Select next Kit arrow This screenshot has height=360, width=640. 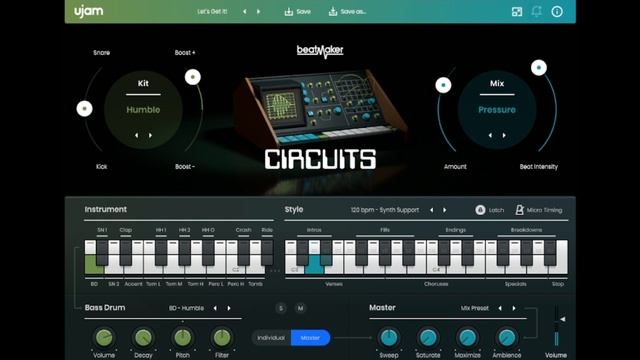coord(150,135)
